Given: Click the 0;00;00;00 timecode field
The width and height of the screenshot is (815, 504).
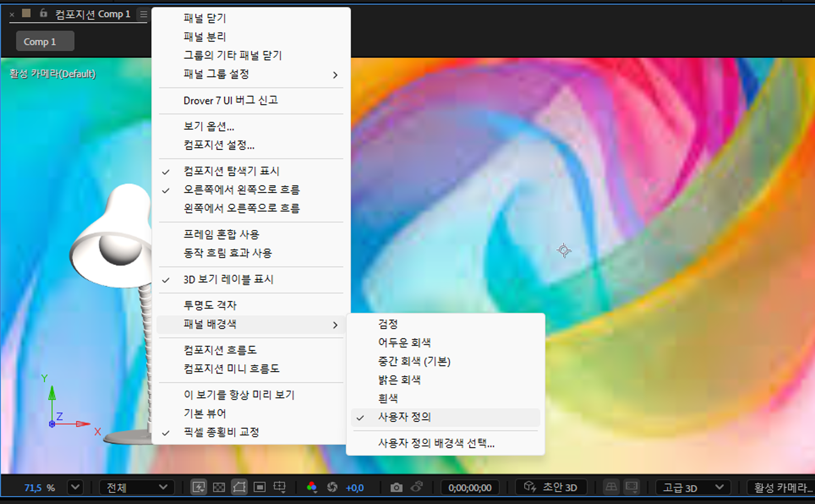Looking at the screenshot, I should tap(470, 487).
